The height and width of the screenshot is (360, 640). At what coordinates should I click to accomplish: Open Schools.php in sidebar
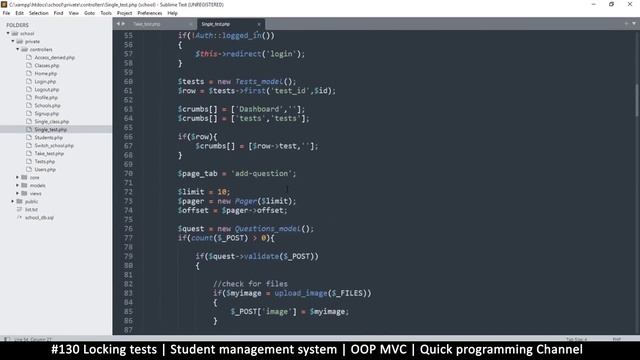[47, 105]
